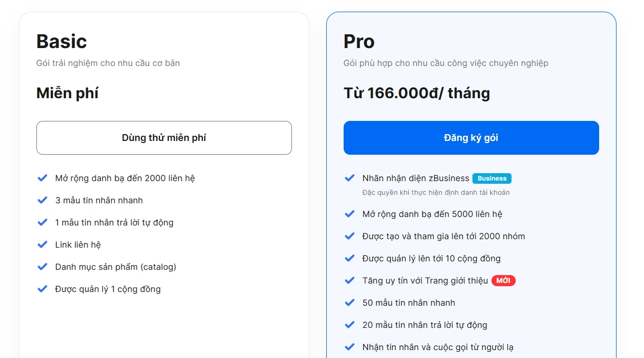This screenshot has height=358, width=644.
Task: Click the checkmark beside "Được quản lý lên tới 10 cộng đồng"
Action: [349, 258]
